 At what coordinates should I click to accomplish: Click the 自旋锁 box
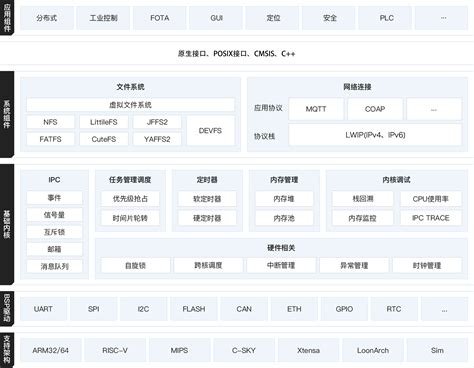(136, 265)
